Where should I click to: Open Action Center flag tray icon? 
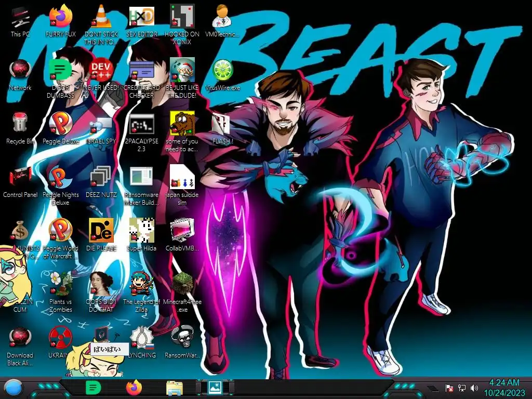(x=449, y=388)
